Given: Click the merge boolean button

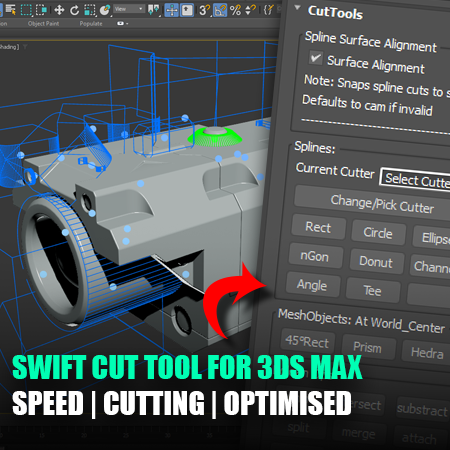Looking at the screenshot, I should 359,433.
